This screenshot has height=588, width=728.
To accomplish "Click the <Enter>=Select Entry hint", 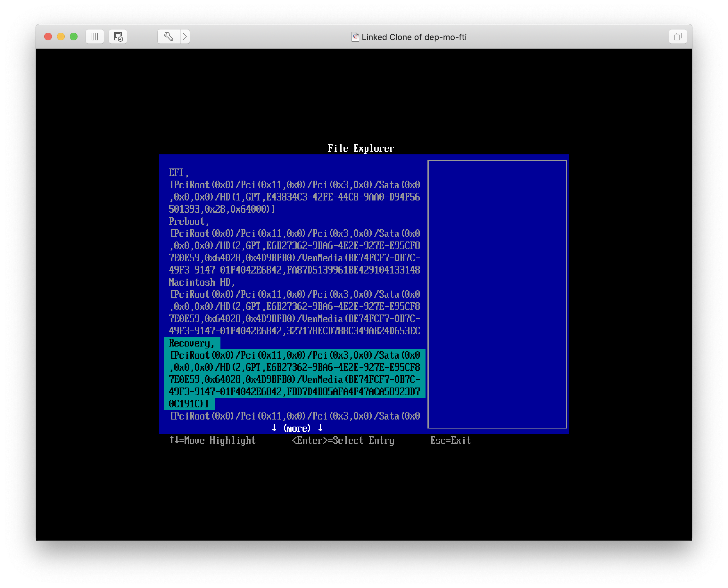I will 343,440.
